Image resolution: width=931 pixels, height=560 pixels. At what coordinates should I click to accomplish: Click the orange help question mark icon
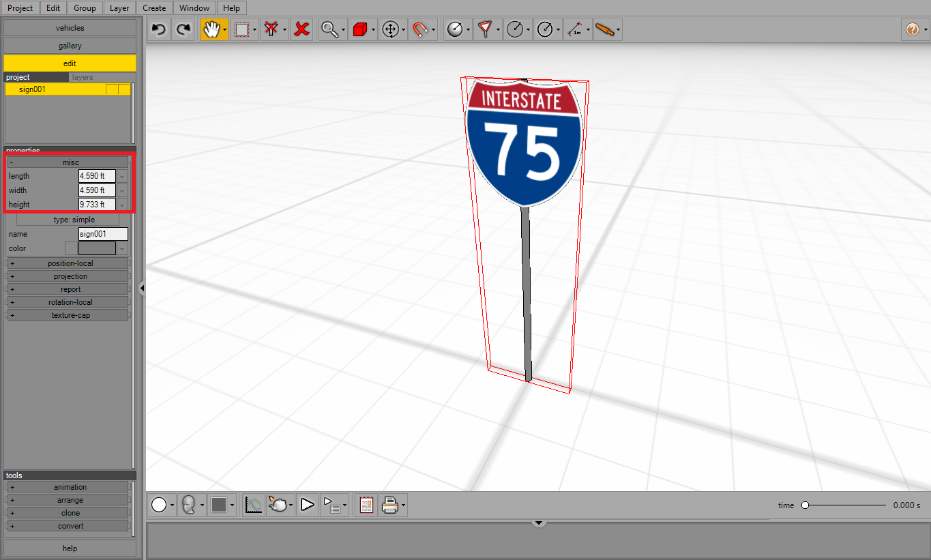click(913, 29)
